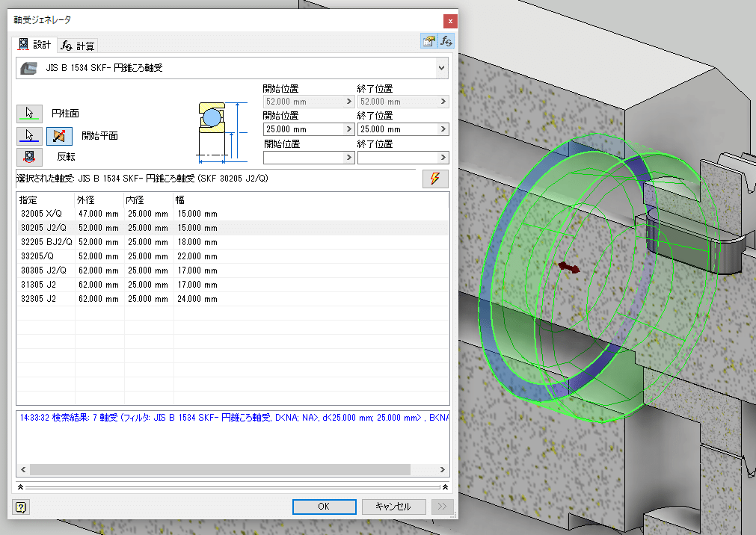Viewport: 756px width, 535px height.
Task: Click the bearing family icon in dropdown
Action: tap(29, 68)
